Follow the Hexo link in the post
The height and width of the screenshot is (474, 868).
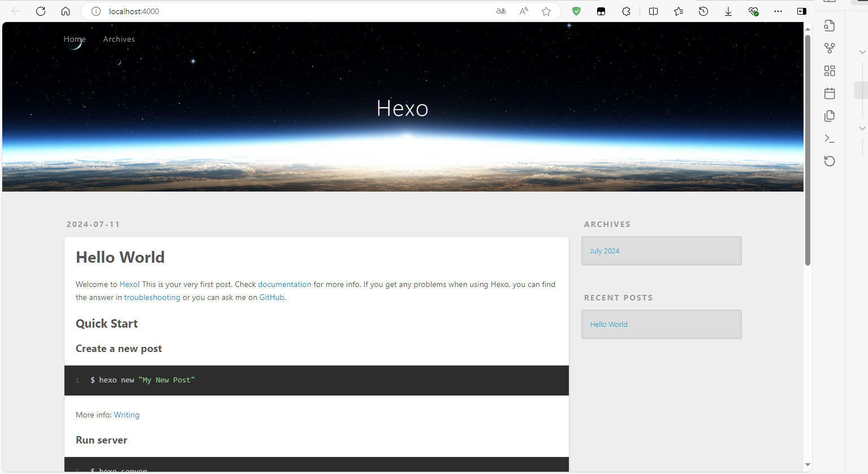pos(128,284)
